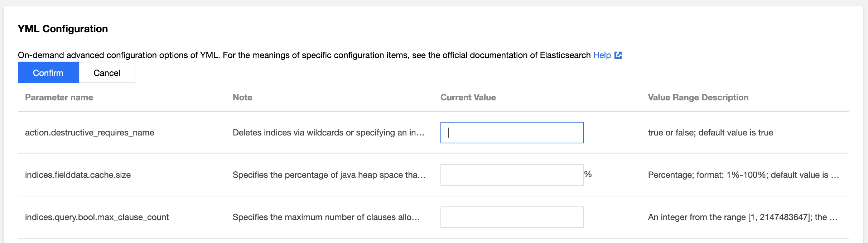The width and height of the screenshot is (868, 243).
Task: Click the Parameter name column header
Action: coord(59,97)
